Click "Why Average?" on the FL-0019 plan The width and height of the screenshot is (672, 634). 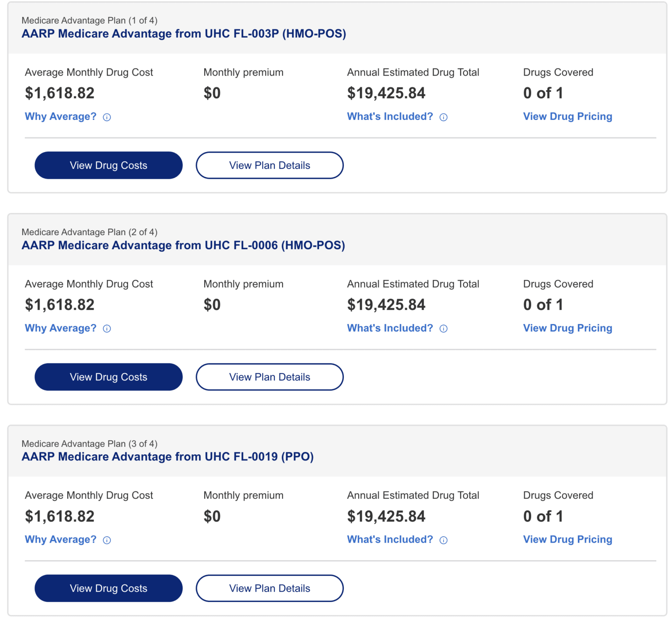(x=60, y=540)
